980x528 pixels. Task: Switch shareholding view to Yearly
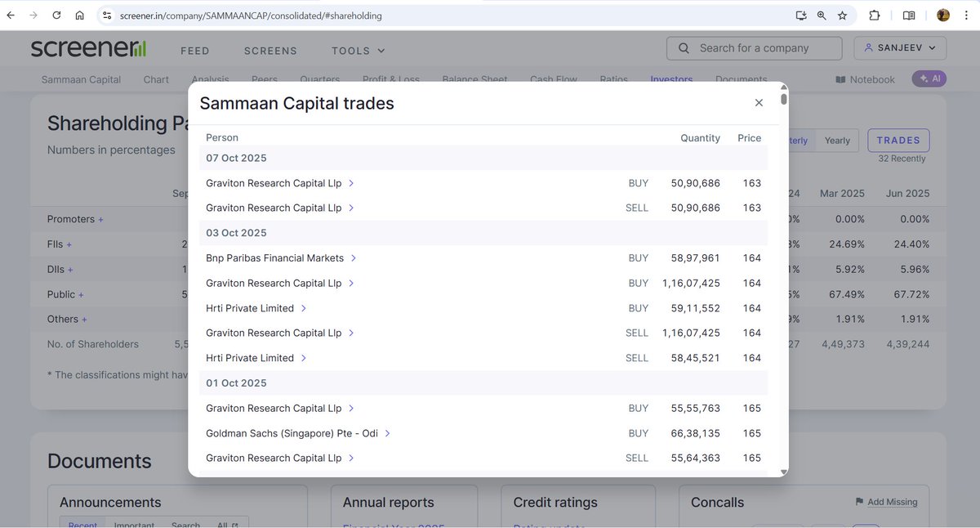pos(837,141)
